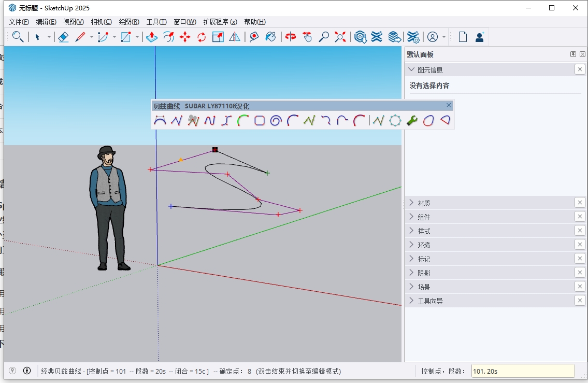Open Extension Manager with gear
This screenshot has height=383, width=588.
[x=413, y=37]
